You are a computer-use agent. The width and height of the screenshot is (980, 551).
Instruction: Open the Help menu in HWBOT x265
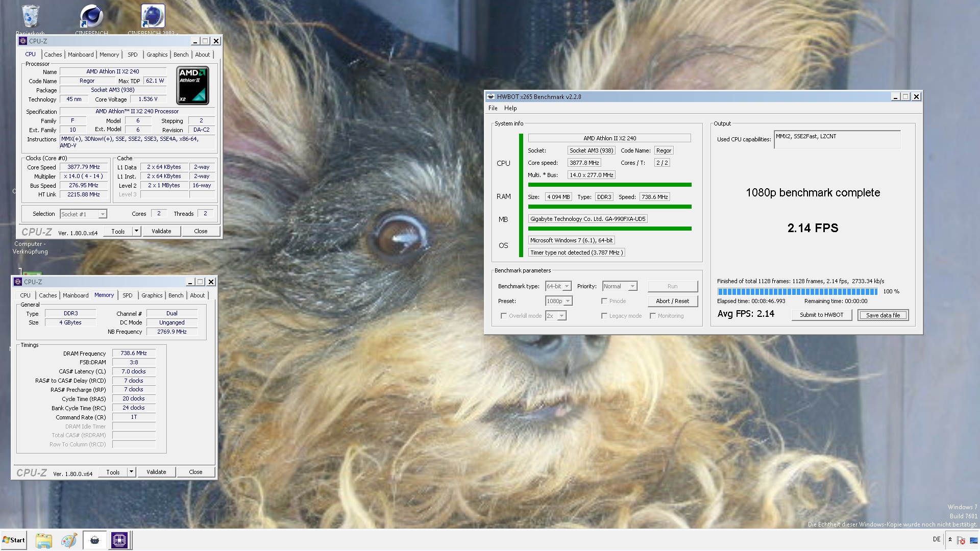[510, 108]
